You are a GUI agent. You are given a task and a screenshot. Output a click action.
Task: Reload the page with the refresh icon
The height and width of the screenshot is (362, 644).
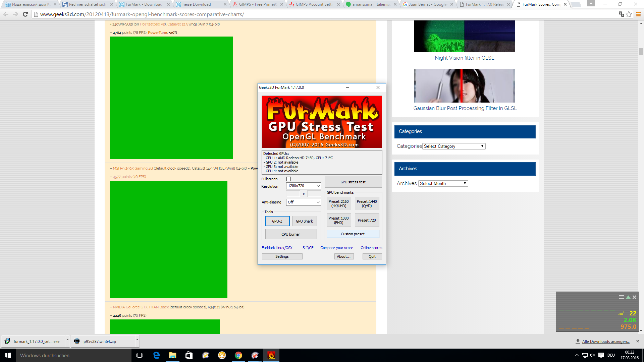pos(25,14)
